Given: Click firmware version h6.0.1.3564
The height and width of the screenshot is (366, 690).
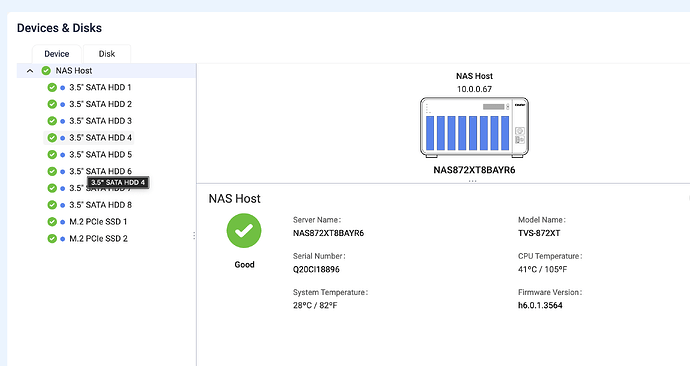Looking at the screenshot, I should click(x=540, y=305).
